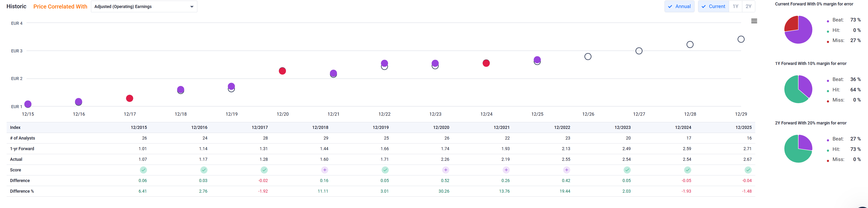
Task: Click the Beat 36 % value under 1Y Forward
Action: point(855,79)
